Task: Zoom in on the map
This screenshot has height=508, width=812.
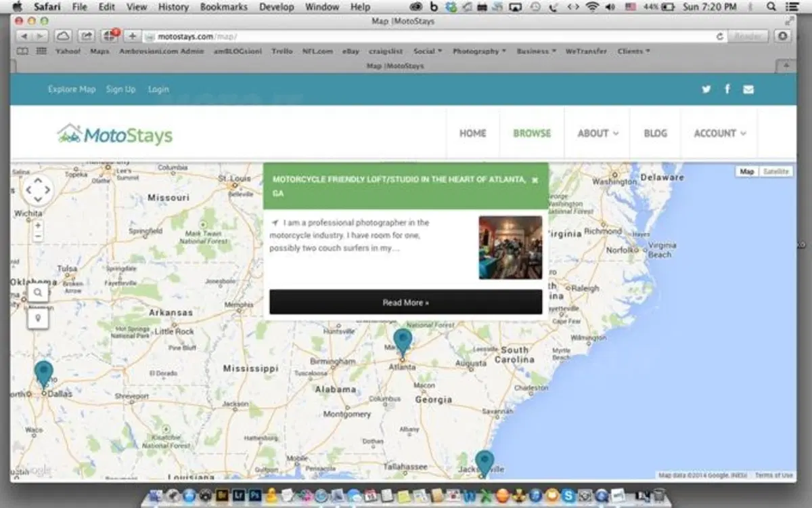Action: 38,226
